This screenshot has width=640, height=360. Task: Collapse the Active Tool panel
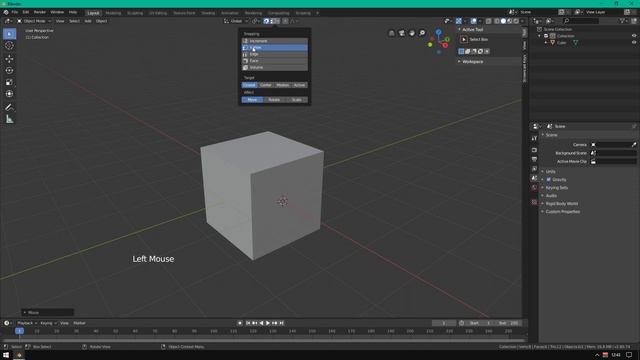point(472,29)
